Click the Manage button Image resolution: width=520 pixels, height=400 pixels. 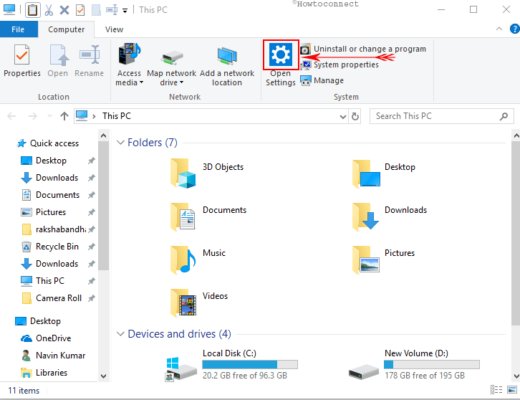tap(322, 80)
